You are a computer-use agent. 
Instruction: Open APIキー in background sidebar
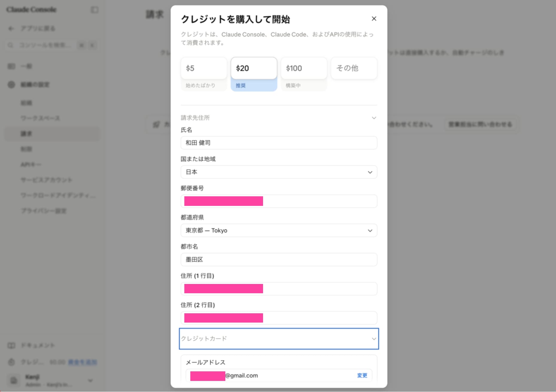(x=31, y=165)
